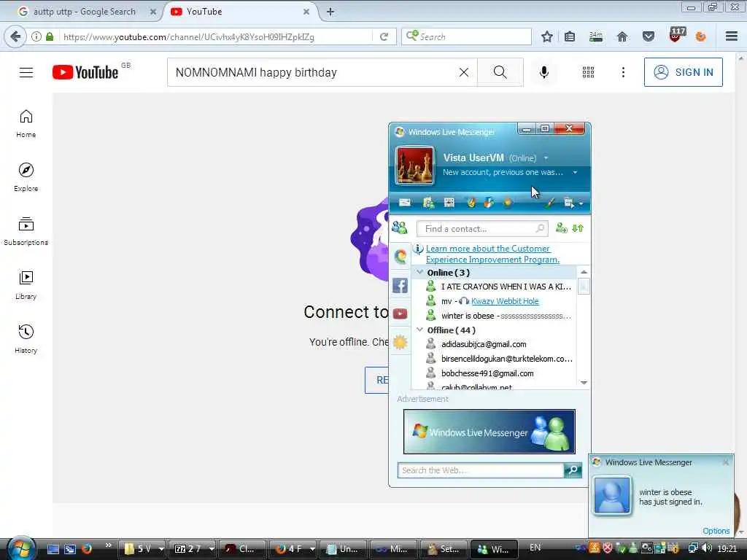The height and width of the screenshot is (560, 747).
Task: Click the YouTube search magnifier button
Action: tap(500, 72)
